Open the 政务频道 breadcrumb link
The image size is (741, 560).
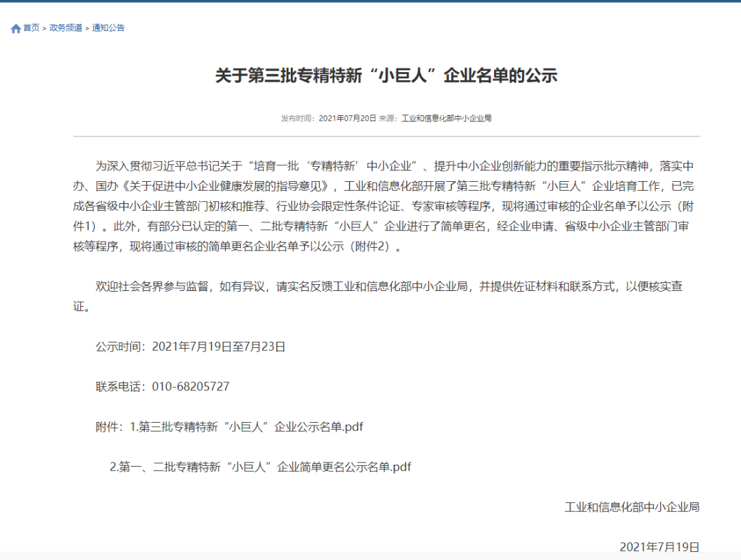66,28
